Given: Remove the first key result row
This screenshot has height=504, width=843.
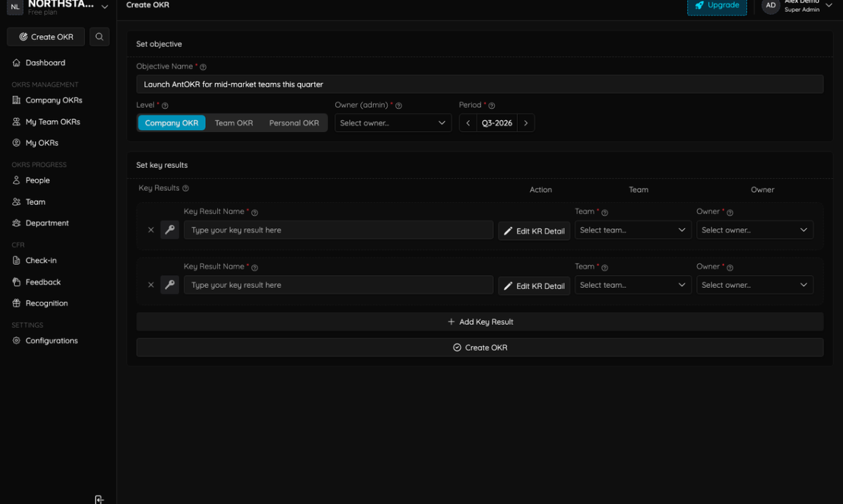Looking at the screenshot, I should (x=150, y=230).
